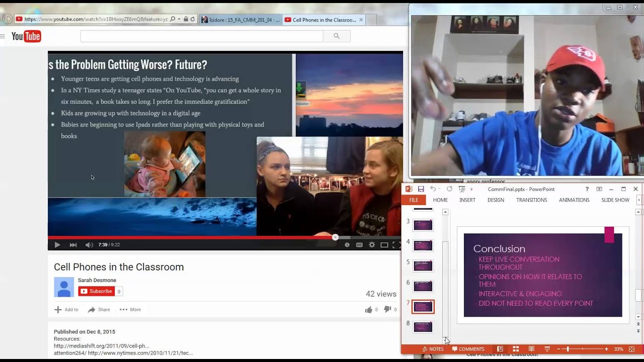
Task: Dislike the video with thumbs down
Action: click(x=387, y=310)
